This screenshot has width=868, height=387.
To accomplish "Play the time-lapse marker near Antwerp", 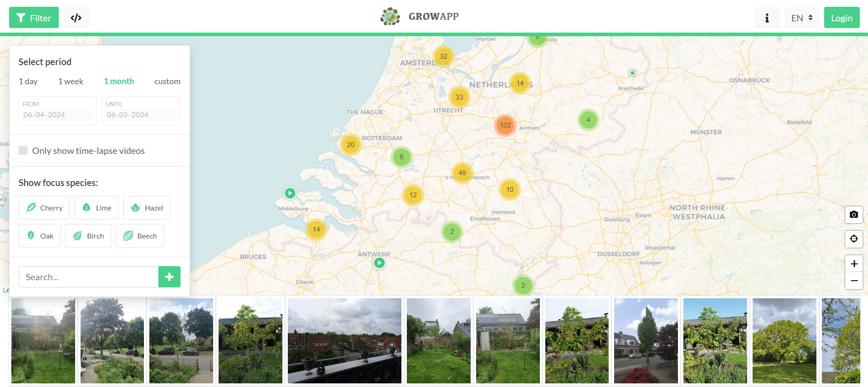I will coord(379,263).
